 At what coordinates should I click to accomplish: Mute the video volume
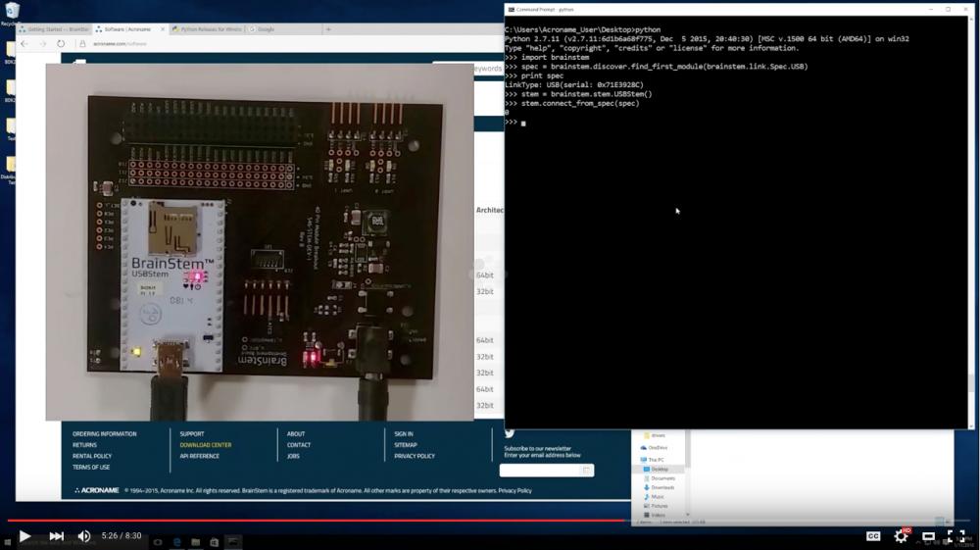(x=84, y=536)
